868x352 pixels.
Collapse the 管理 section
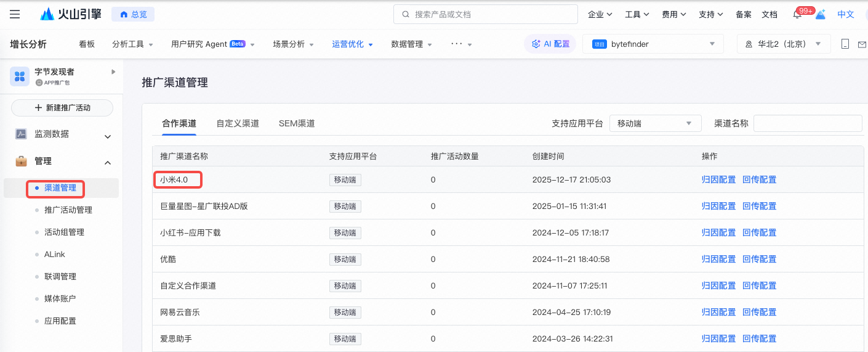click(x=108, y=163)
